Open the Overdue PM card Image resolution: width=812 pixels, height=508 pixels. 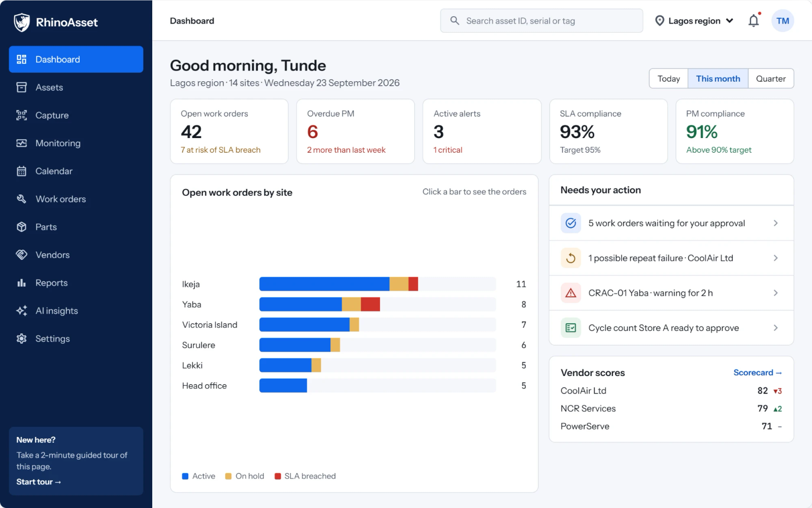(x=355, y=131)
